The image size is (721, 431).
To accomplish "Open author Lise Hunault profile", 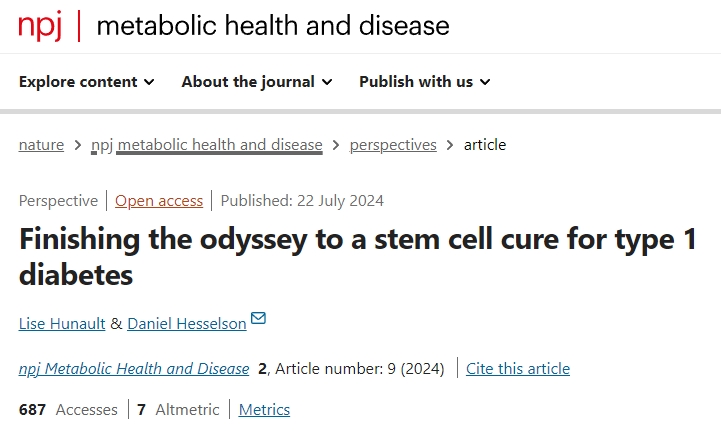I will pyautogui.click(x=61, y=323).
